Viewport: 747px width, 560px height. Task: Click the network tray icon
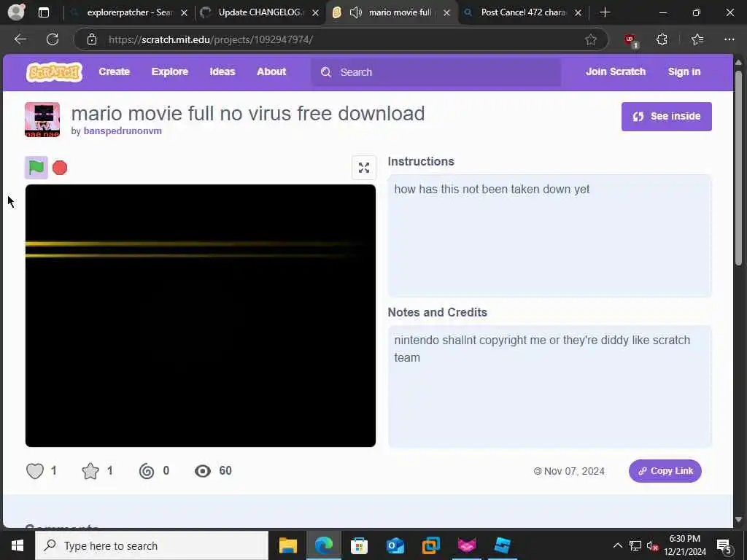pos(635,545)
